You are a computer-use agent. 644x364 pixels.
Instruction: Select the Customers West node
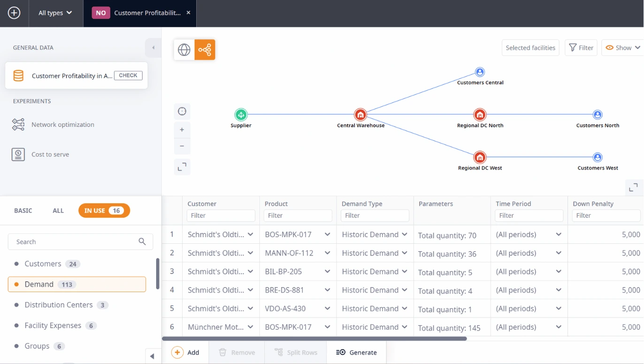[x=598, y=157]
